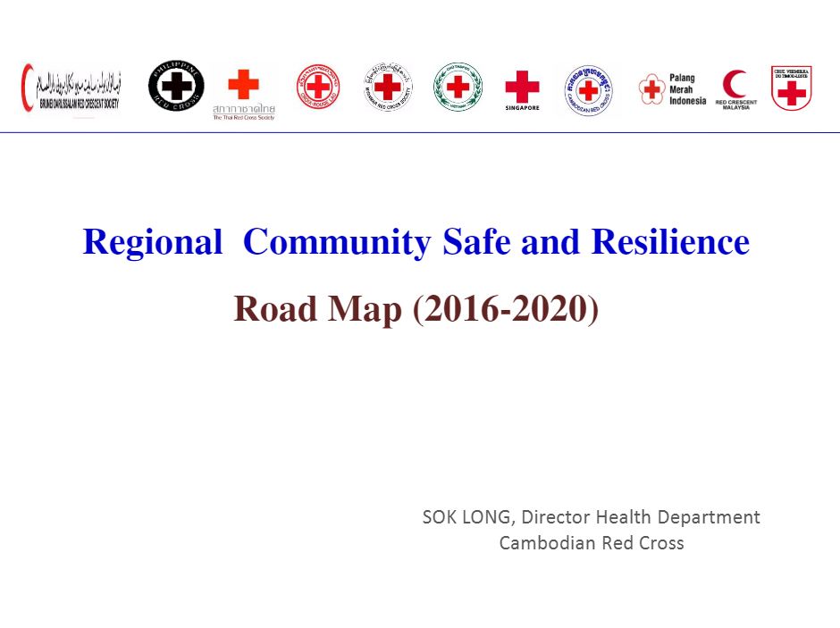Click the Philippine Red Cross emblem
The width and height of the screenshot is (840, 628).
tap(175, 87)
